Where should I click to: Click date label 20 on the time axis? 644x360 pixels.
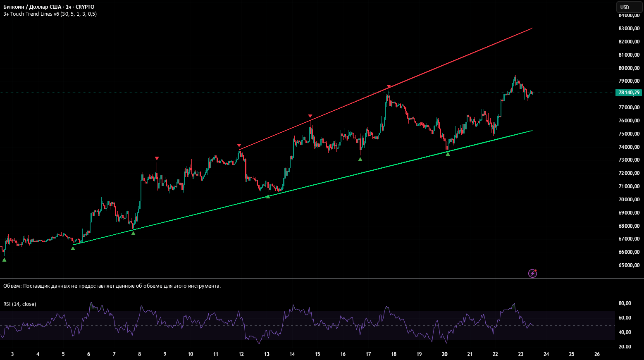pyautogui.click(x=445, y=354)
